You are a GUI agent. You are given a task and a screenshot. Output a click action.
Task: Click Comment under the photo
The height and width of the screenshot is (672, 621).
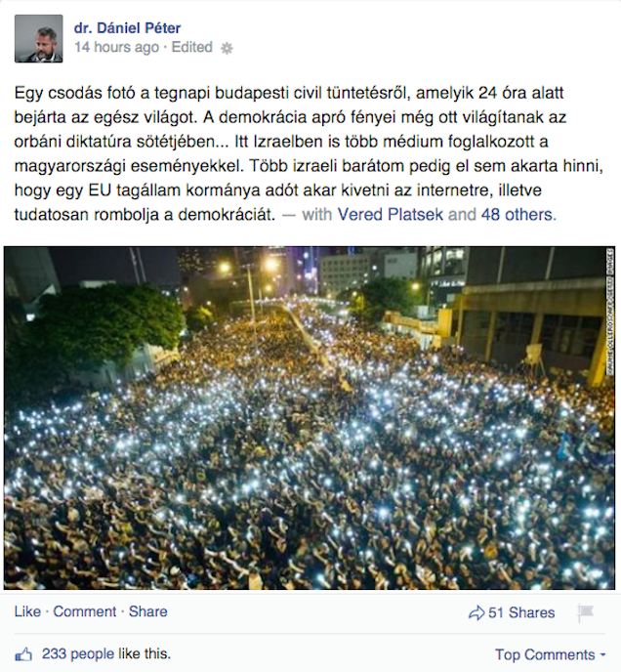[84, 611]
